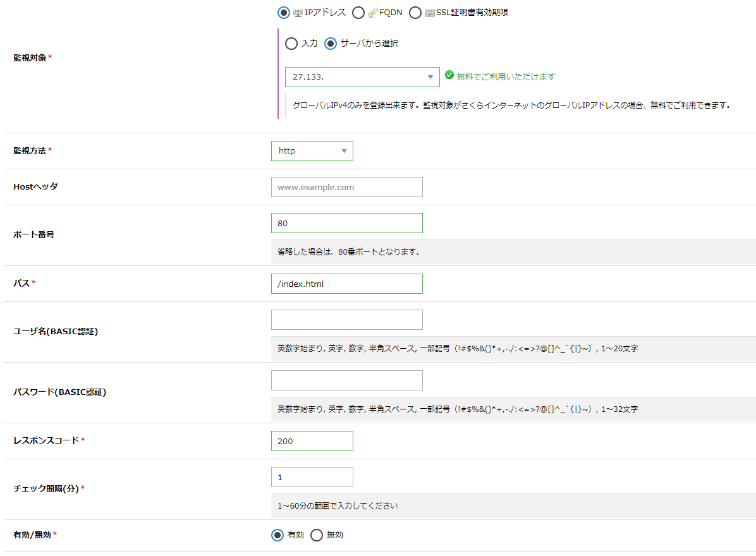756x556 pixels.
Task: Open the 監視方法 dropdown set to http
Action: 312,151
